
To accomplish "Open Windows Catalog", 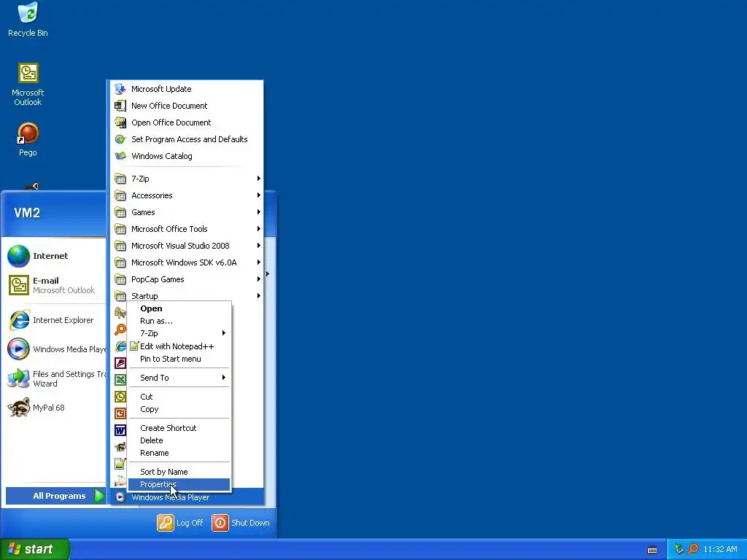I will [186, 156].
